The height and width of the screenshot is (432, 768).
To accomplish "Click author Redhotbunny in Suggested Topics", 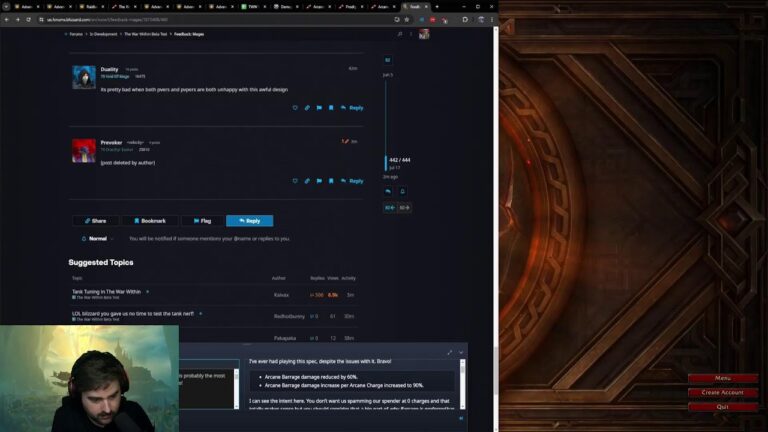I will 289,316.
